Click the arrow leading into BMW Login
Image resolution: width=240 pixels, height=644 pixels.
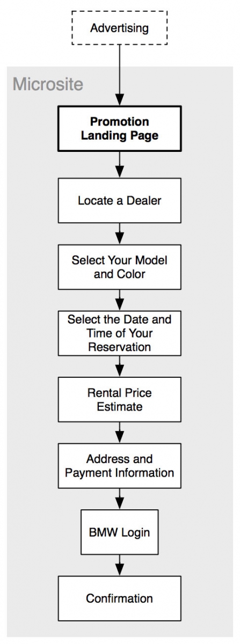[x=119, y=499]
